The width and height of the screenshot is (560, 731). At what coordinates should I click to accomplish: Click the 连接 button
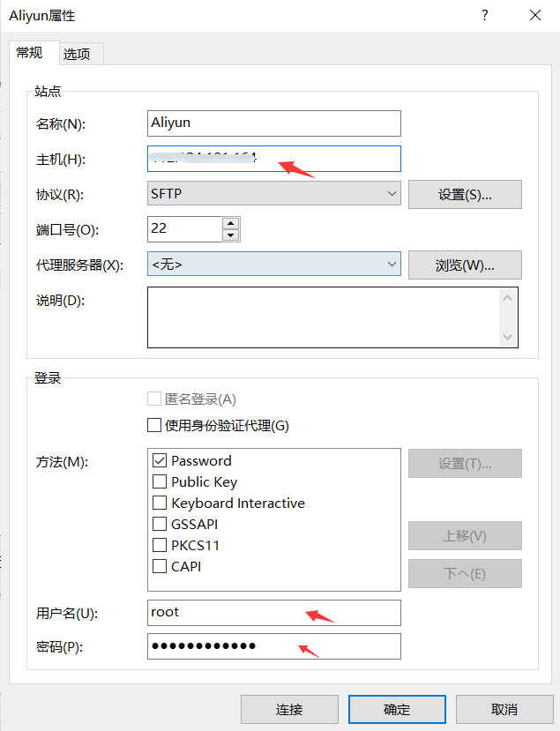click(x=289, y=709)
